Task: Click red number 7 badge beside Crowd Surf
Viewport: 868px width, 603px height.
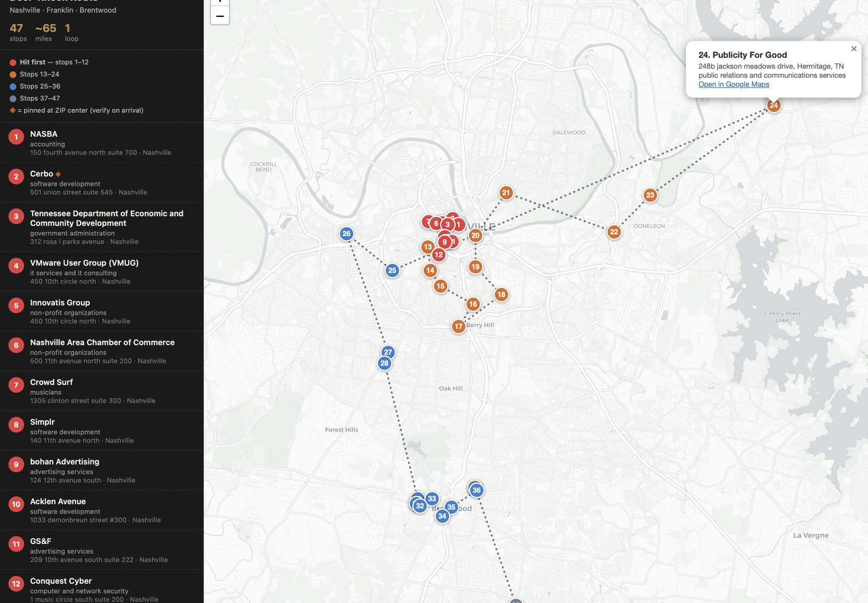Action: pos(16,385)
